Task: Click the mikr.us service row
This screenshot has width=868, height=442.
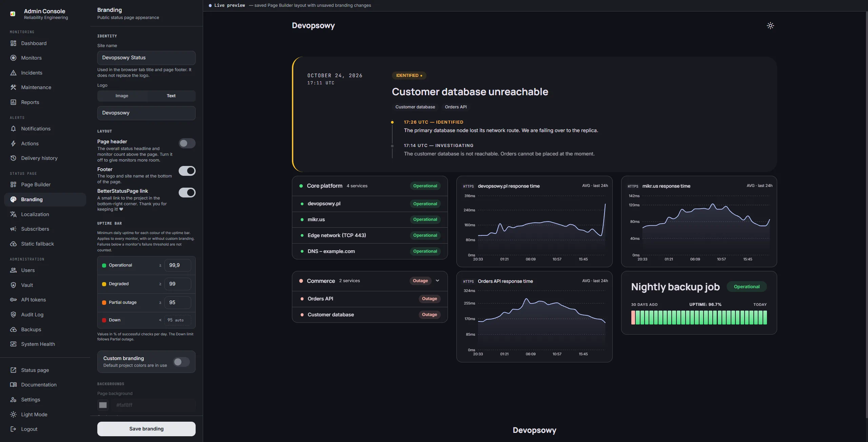Action: tap(370, 219)
